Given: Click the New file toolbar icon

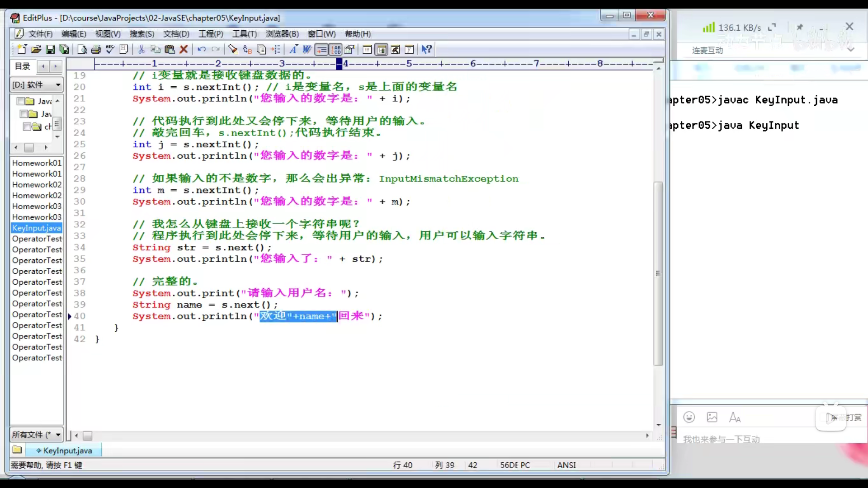Looking at the screenshot, I should (x=22, y=49).
